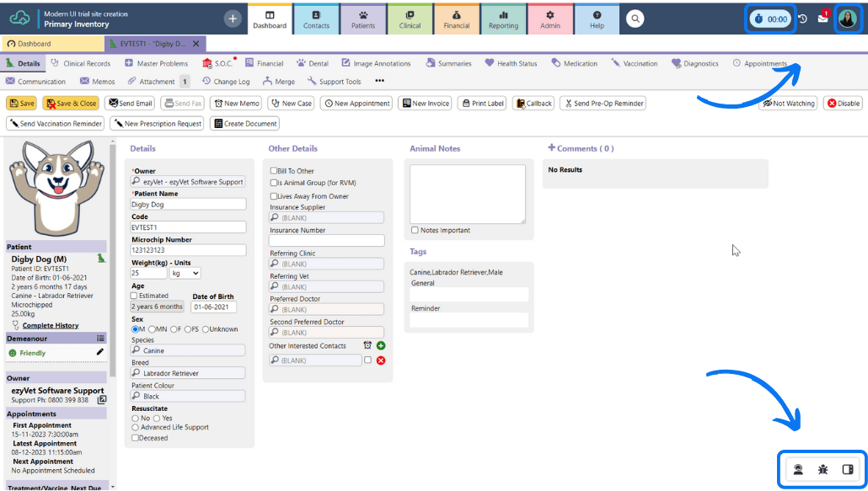Tick the Notes Important checkbox
This screenshot has height=491, width=868.
coord(415,230)
